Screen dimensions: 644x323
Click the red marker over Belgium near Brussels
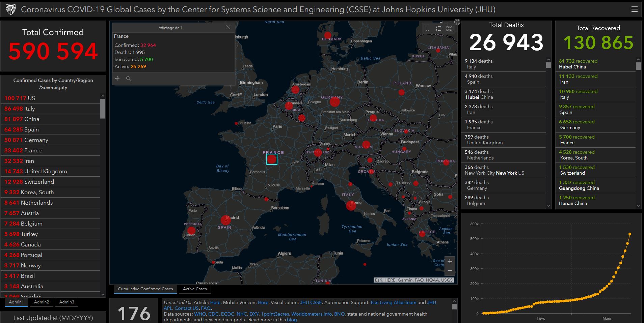(x=289, y=106)
